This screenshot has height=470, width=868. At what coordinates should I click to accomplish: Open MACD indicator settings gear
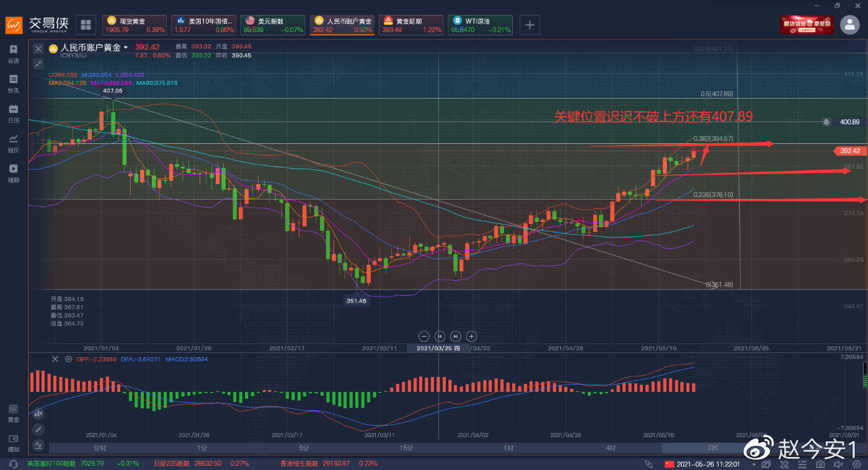[x=68, y=359]
